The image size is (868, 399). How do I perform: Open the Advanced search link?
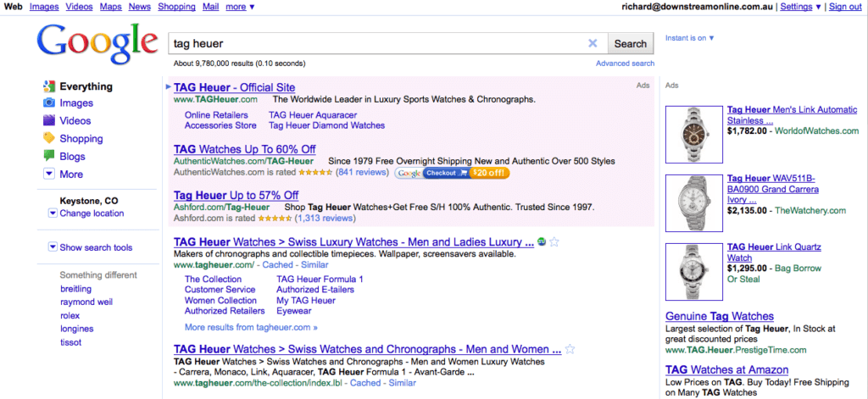625,64
